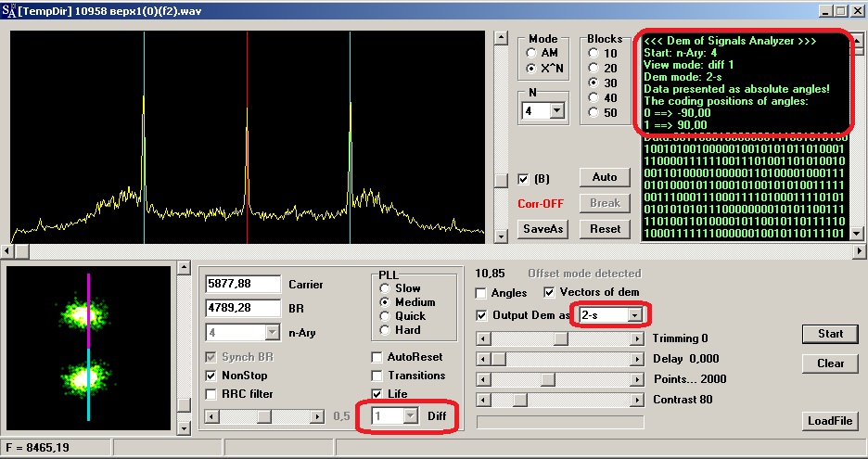This screenshot has width=868, height=459.
Task: Click the Trimming slider thumb
Action: click(561, 338)
